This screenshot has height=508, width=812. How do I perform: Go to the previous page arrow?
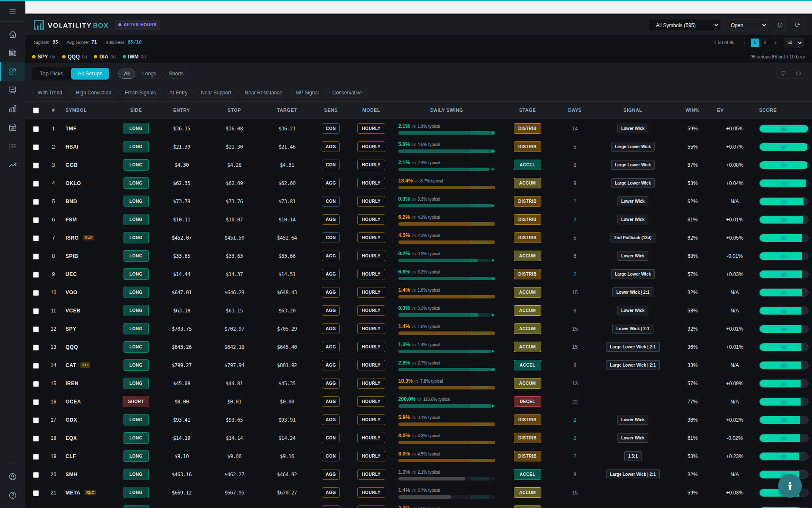pos(744,43)
